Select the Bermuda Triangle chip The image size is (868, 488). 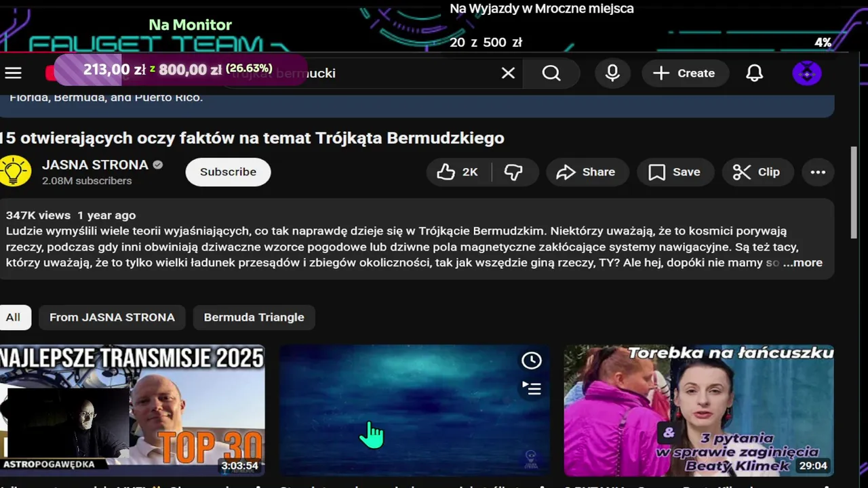click(254, 317)
